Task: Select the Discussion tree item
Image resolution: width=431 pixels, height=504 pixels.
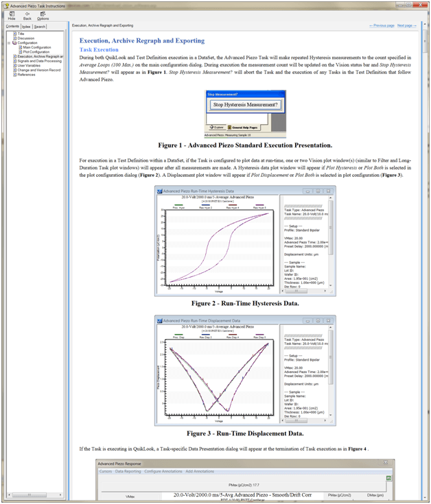Action: point(25,38)
